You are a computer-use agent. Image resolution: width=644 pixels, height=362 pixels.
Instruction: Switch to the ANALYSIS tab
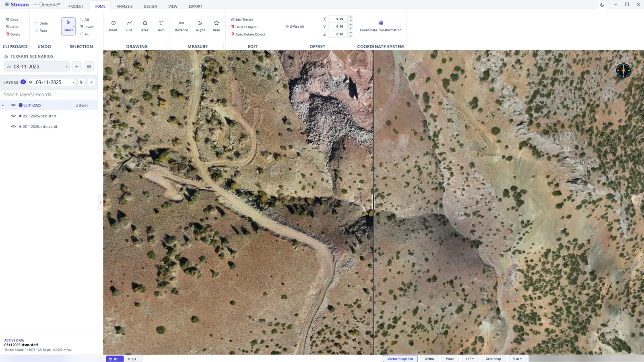pyautogui.click(x=124, y=6)
